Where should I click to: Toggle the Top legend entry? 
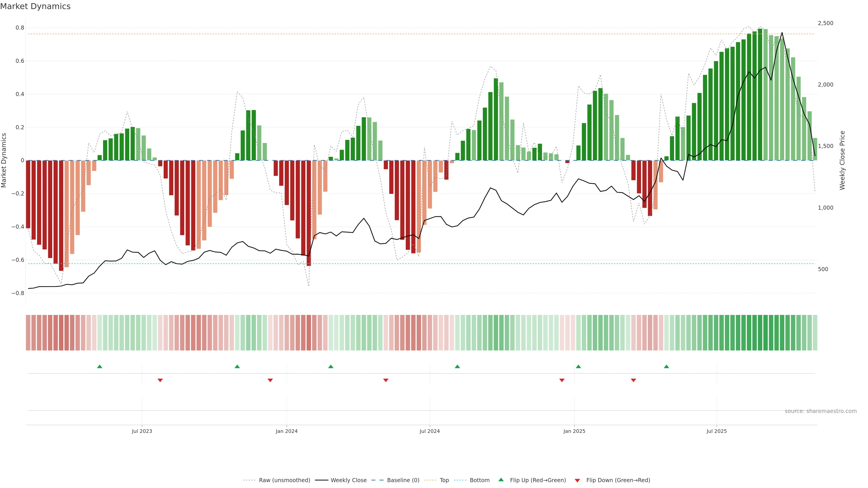click(x=444, y=480)
